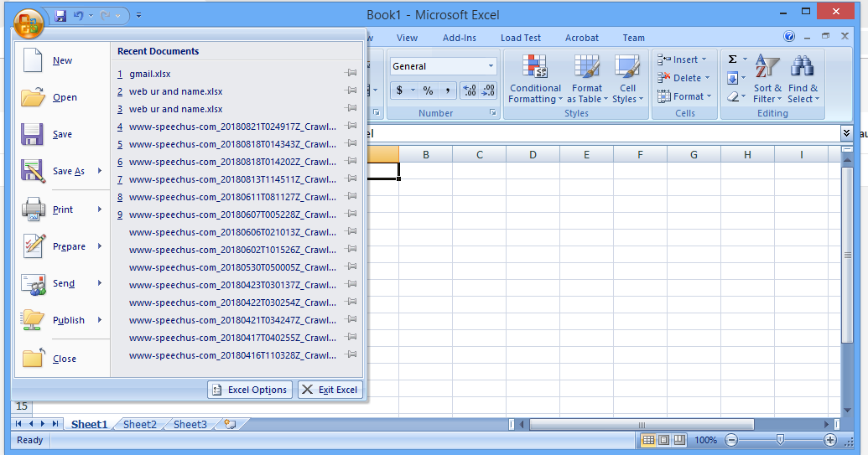Screen dimensions: 868x455
Task: Click Increase Decimal icon
Action: coord(470,90)
